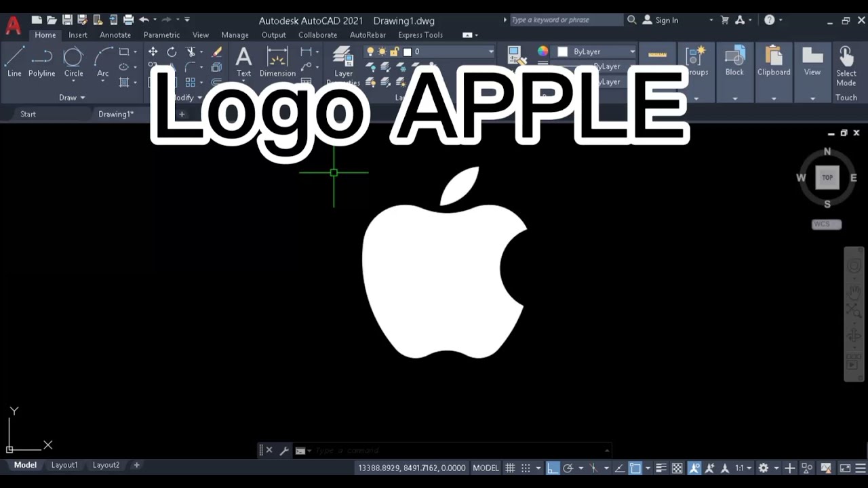
Task: Toggle Ortho mode in status bar
Action: (553, 468)
